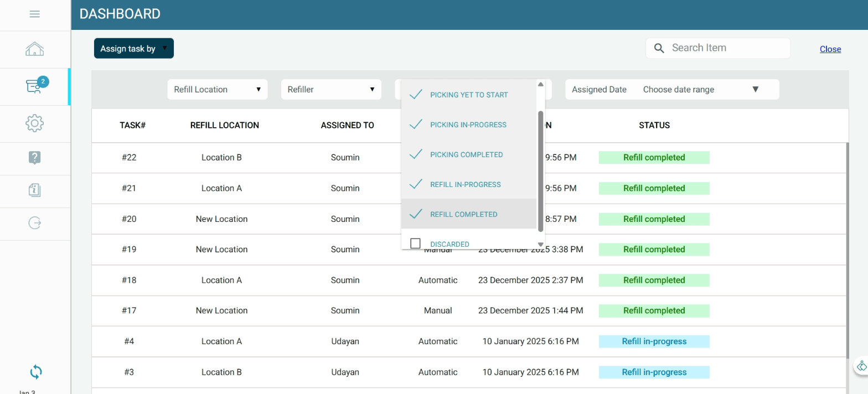Click the sync refresh icon
The height and width of the screenshot is (394, 868).
[x=35, y=372]
